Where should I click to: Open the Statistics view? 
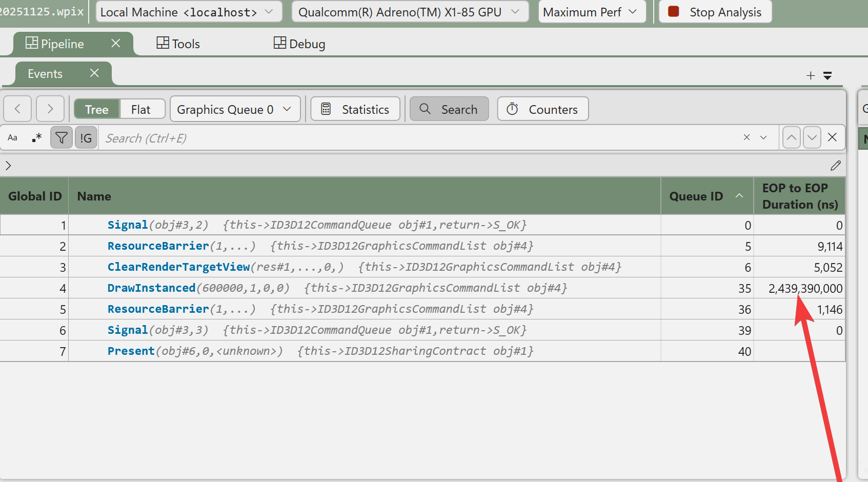point(355,109)
